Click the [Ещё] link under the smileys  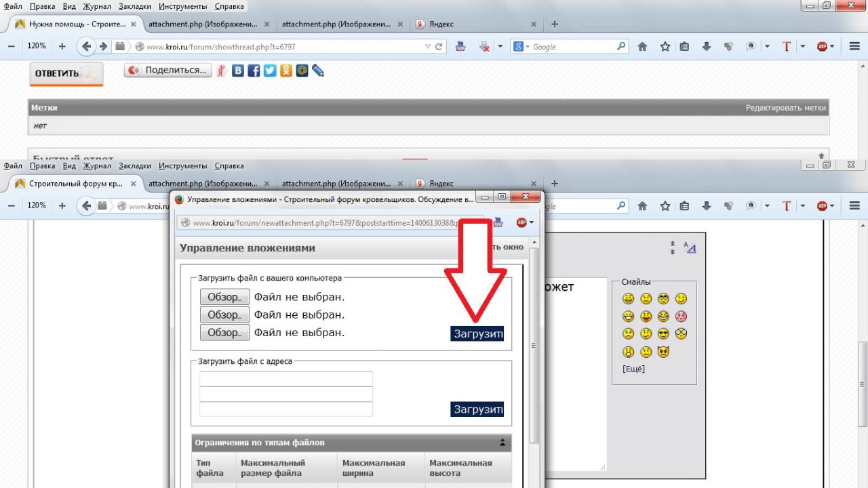(x=633, y=369)
